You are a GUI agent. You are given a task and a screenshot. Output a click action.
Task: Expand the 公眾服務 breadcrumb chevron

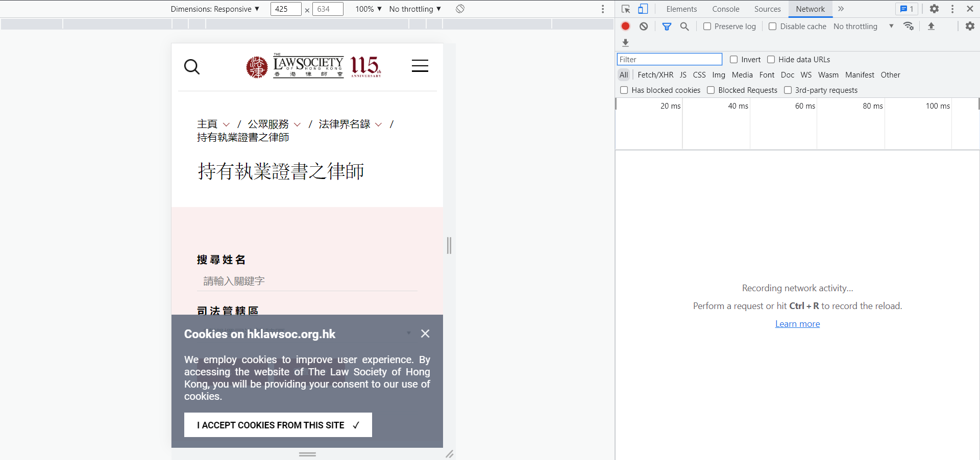tap(297, 124)
